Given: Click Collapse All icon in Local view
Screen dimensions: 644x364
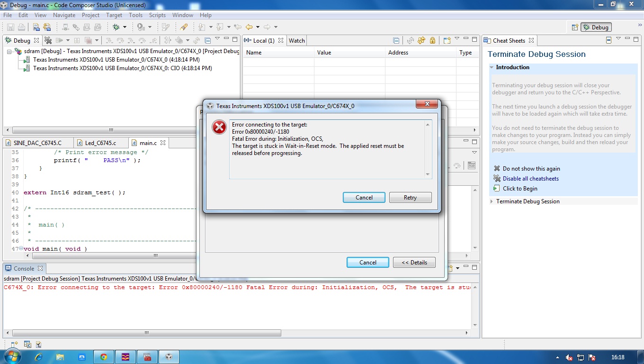Looking at the screenshot, I should coord(396,41).
